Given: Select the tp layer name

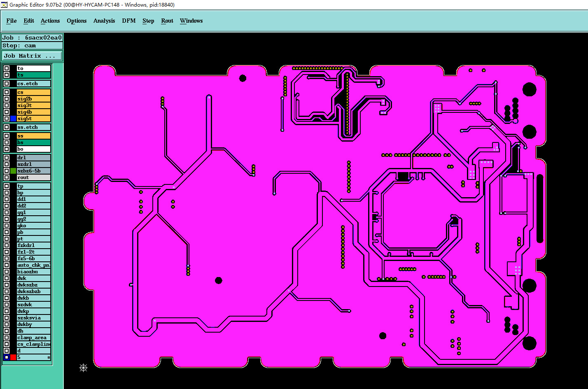Looking at the screenshot, I should pos(34,186).
